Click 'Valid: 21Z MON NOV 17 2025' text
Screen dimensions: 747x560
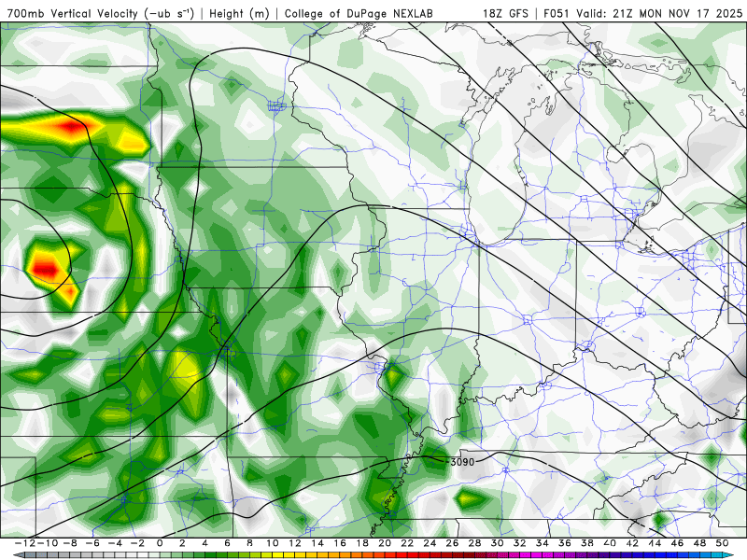(659, 13)
